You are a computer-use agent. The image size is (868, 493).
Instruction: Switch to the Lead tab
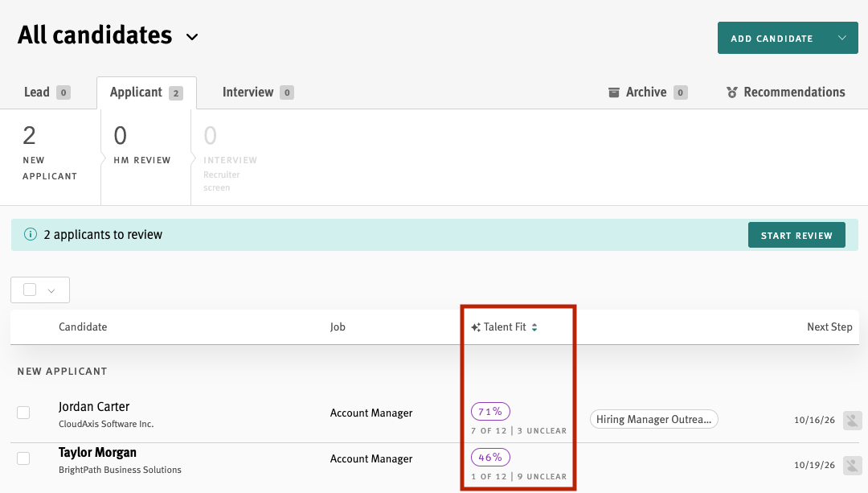pyautogui.click(x=47, y=92)
